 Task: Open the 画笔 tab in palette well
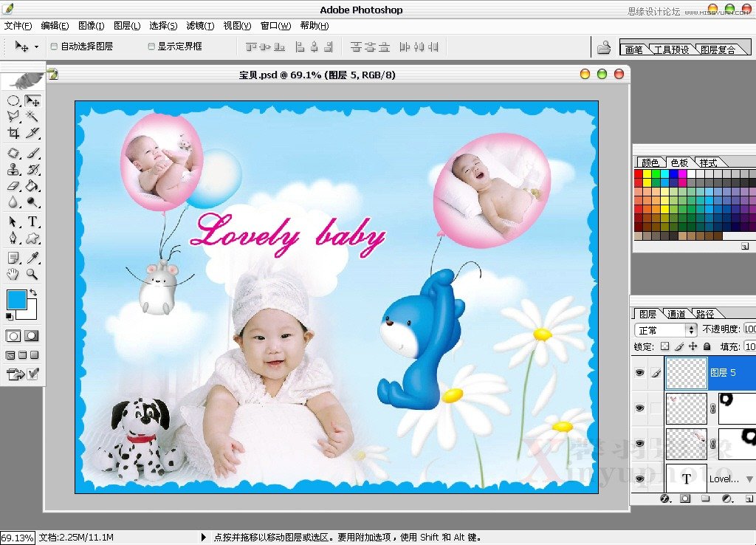coord(633,49)
